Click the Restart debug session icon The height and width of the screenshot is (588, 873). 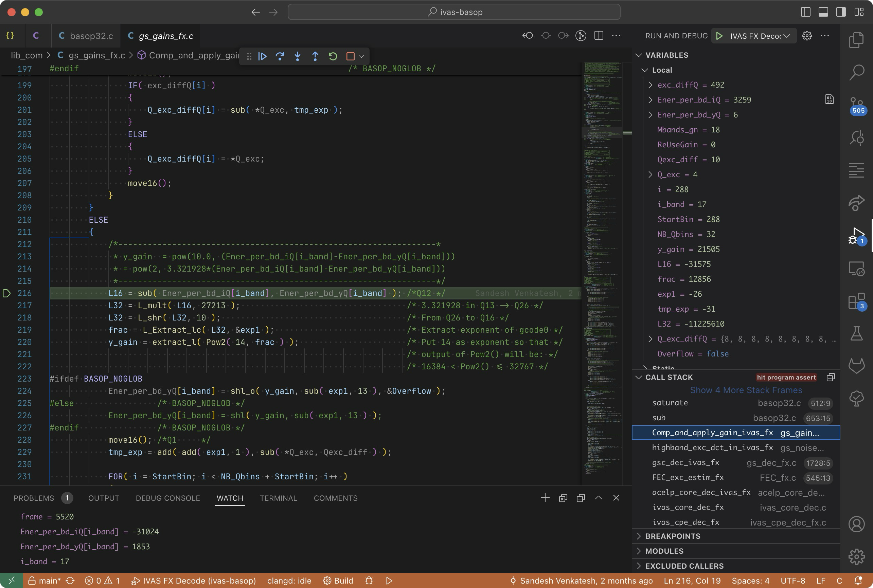click(333, 56)
